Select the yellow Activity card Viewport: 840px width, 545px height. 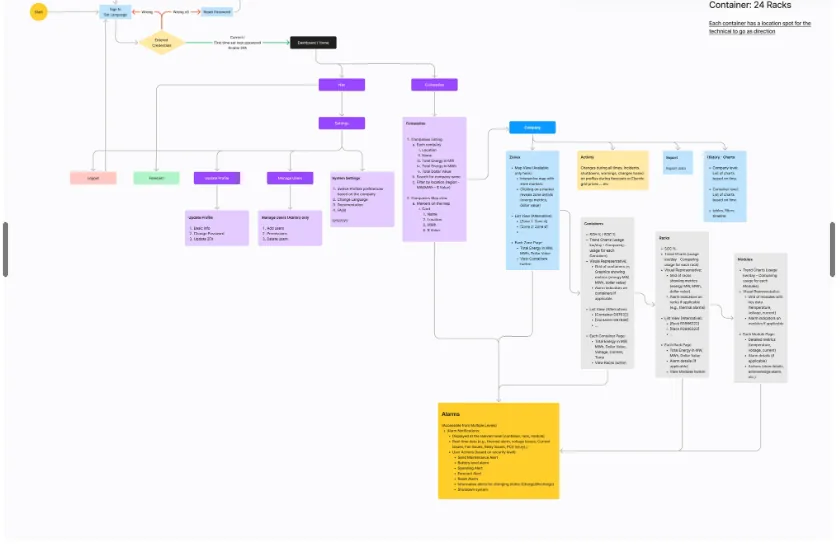613,170
